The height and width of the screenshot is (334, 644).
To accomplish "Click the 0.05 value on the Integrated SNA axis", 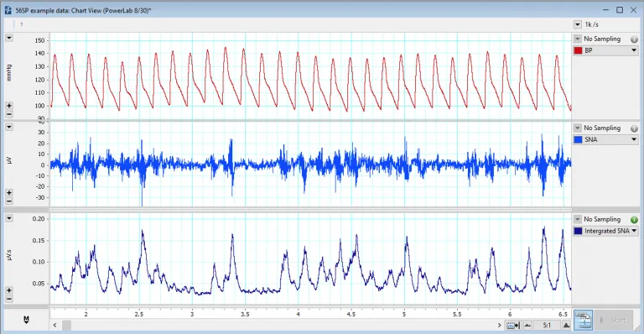I will click(x=39, y=284).
